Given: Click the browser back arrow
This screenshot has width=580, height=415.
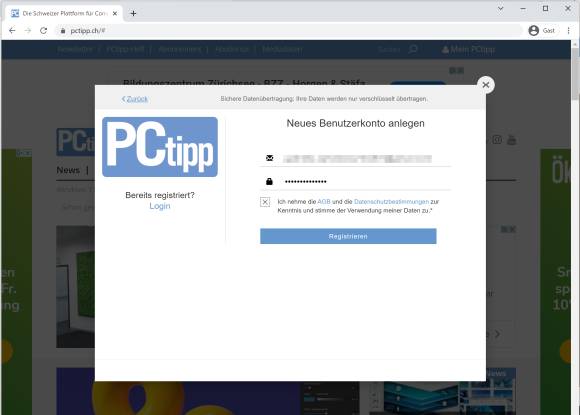Looking at the screenshot, I should pyautogui.click(x=12, y=31).
